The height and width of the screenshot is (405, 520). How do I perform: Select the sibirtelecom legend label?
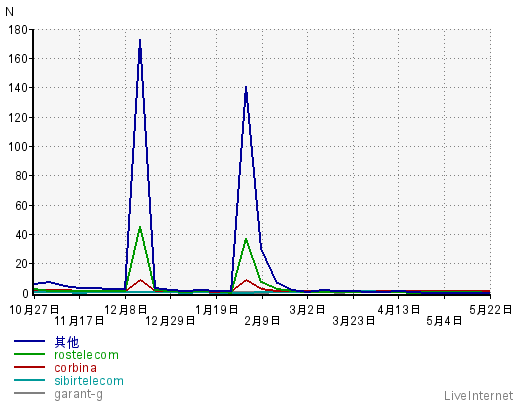pyautogui.click(x=89, y=381)
